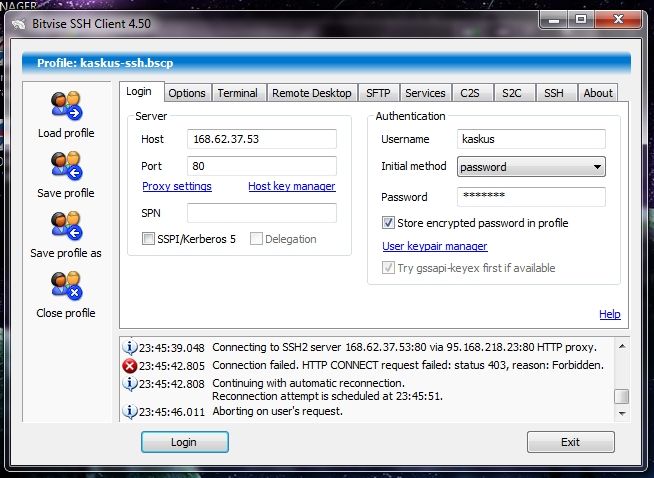Maximize the Bitvise SSH Client window
Image resolution: width=654 pixels, height=478 pixels.
point(581,20)
